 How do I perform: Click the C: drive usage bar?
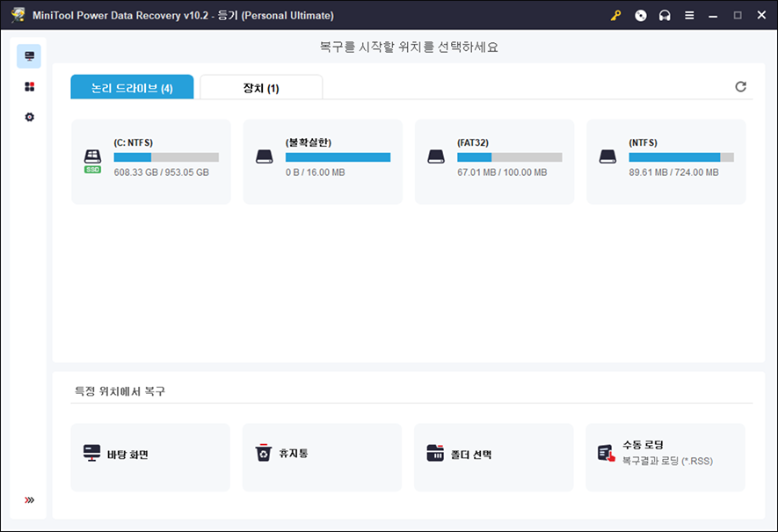pyautogui.click(x=166, y=157)
